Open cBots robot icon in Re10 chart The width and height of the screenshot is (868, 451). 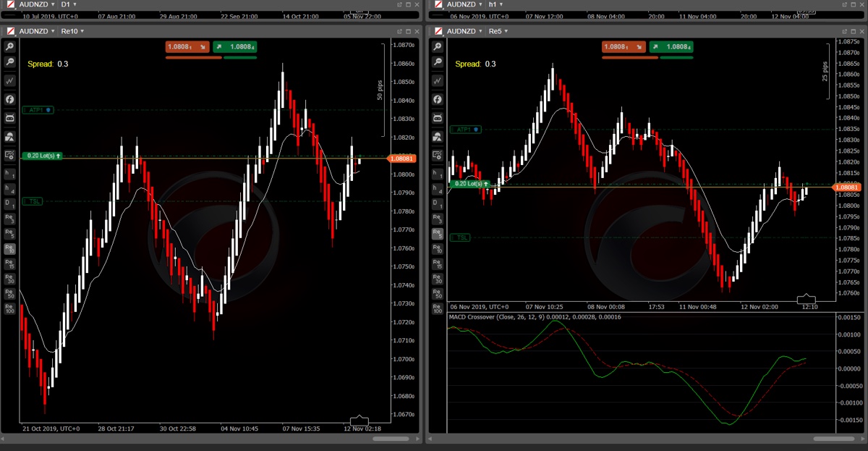click(10, 117)
